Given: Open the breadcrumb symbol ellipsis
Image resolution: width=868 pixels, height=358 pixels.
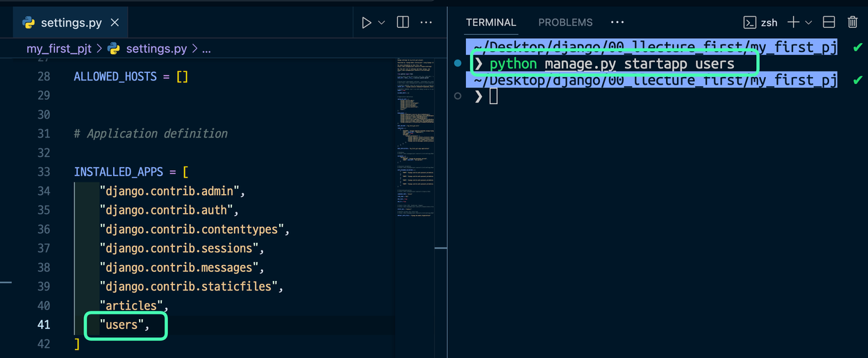Looking at the screenshot, I should click(x=206, y=49).
